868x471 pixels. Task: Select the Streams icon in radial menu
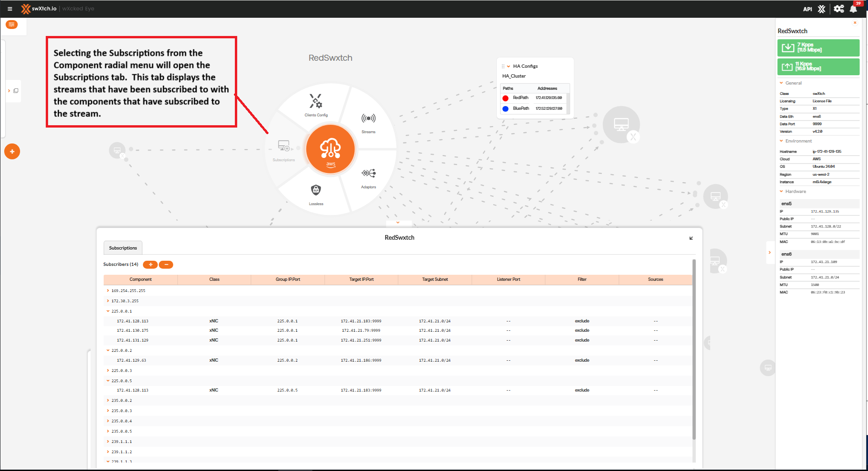tap(368, 119)
